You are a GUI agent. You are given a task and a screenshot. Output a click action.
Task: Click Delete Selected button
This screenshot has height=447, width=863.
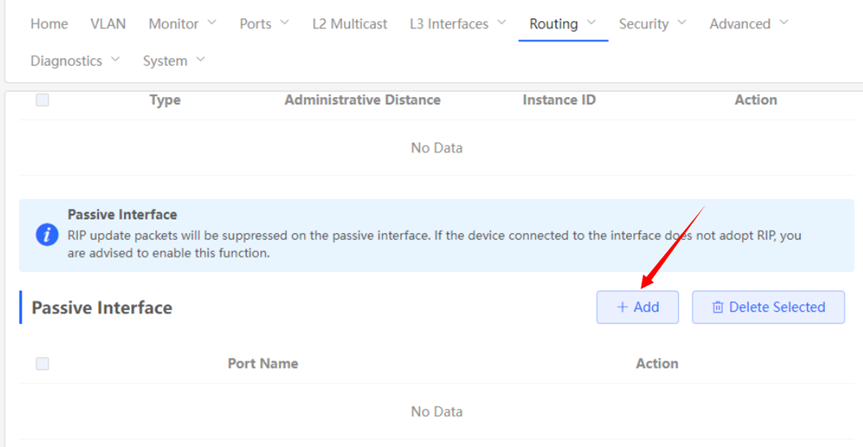click(x=768, y=307)
